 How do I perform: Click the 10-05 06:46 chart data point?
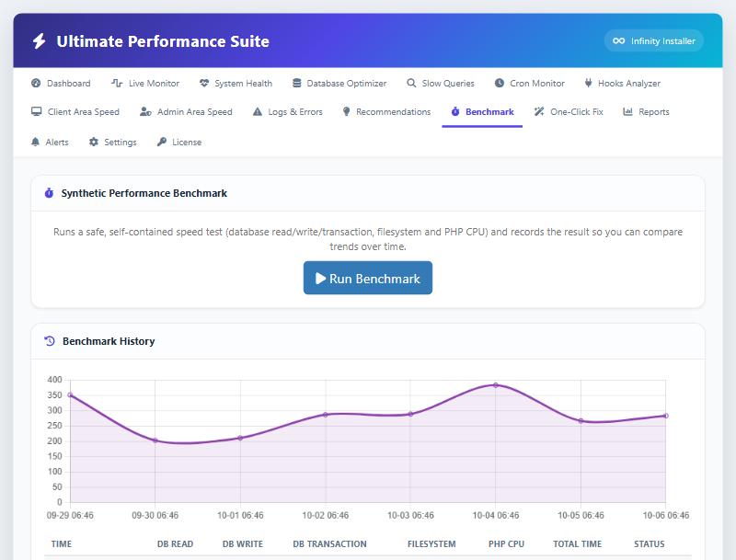[x=581, y=421]
